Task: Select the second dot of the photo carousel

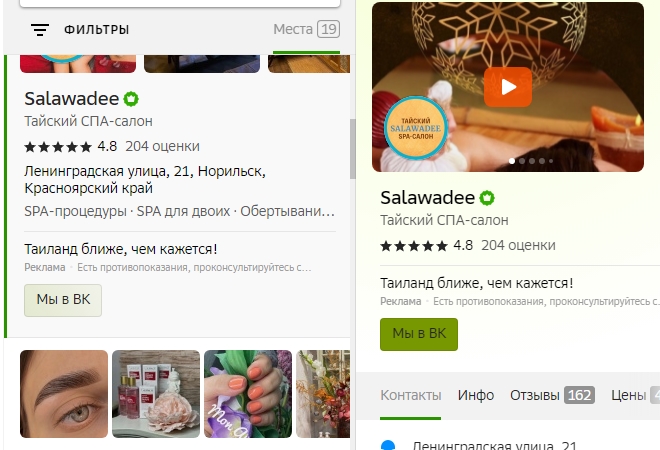Action: point(522,161)
